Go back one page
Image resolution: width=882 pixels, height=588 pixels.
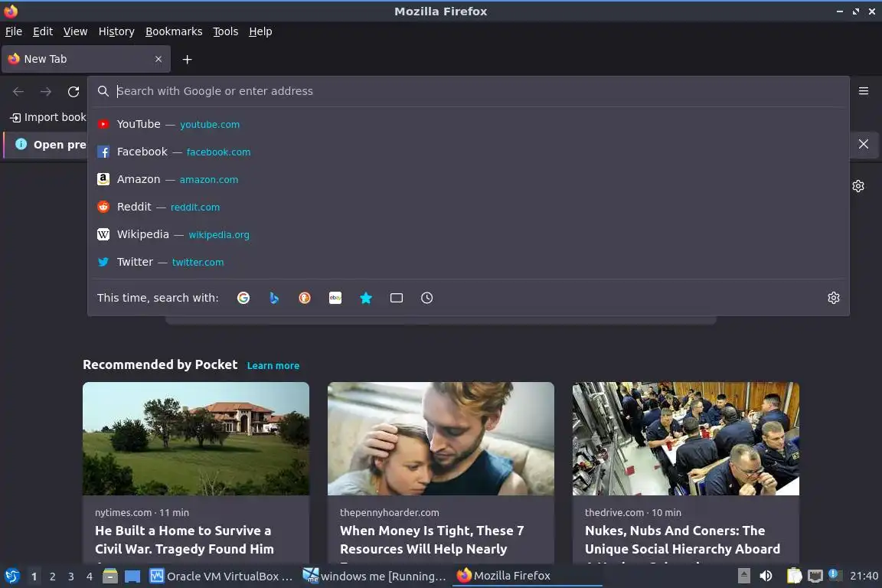[x=18, y=91]
